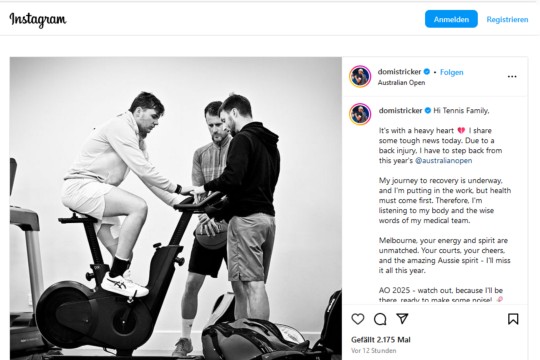Open the Vor 12 Stunden timestamp
The width and height of the screenshot is (540, 360).
tap(373, 351)
